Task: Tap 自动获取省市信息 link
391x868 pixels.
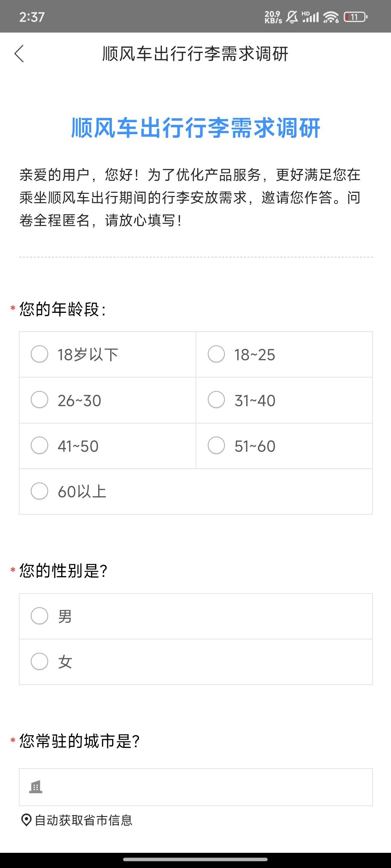Action: pyautogui.click(x=84, y=820)
